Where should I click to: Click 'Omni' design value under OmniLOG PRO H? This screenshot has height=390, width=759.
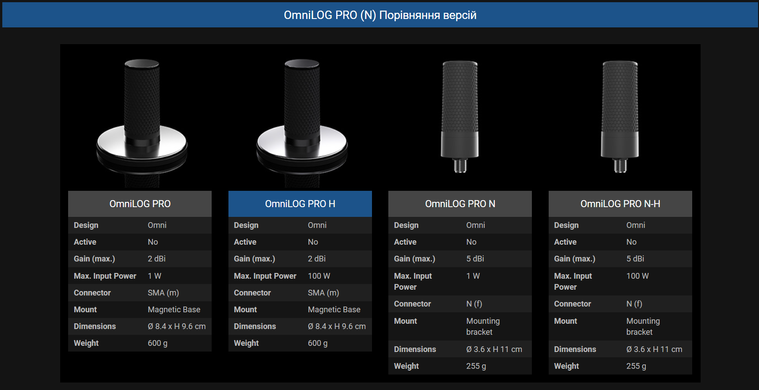(317, 225)
